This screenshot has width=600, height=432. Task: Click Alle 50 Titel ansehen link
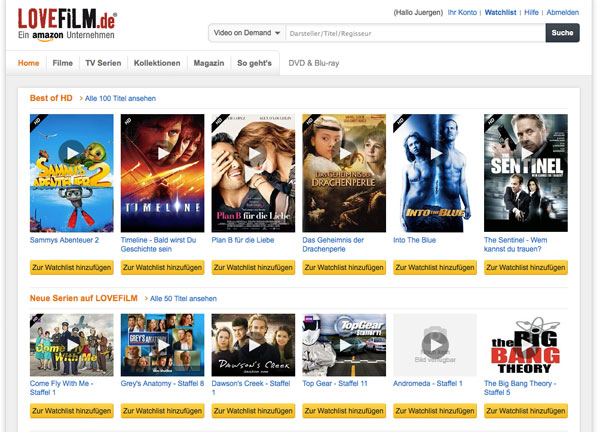click(183, 298)
